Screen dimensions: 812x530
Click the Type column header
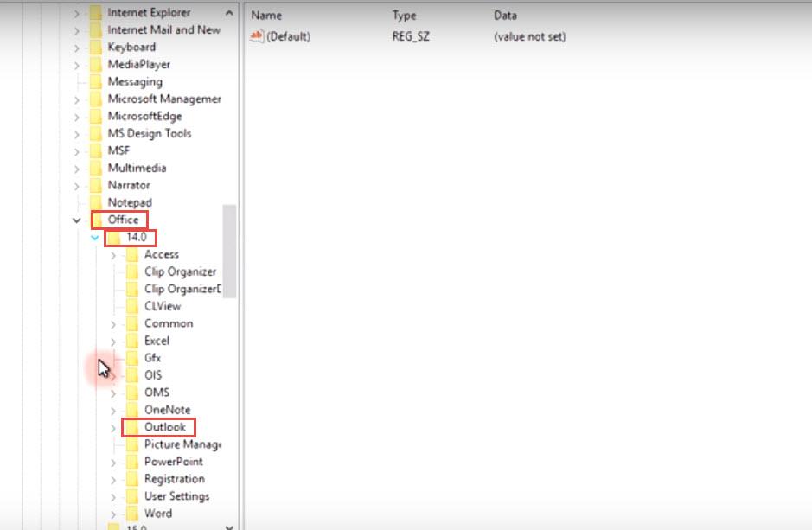tap(404, 16)
